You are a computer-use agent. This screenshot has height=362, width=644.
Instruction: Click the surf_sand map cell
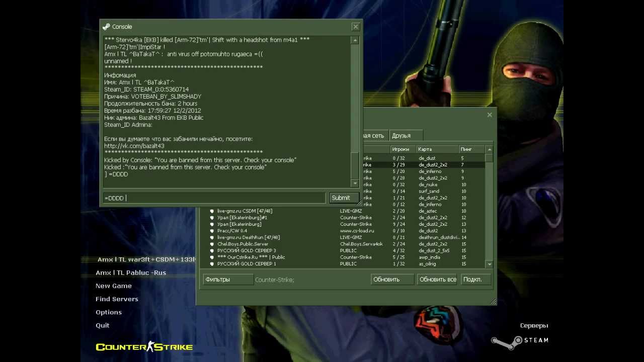point(429,191)
